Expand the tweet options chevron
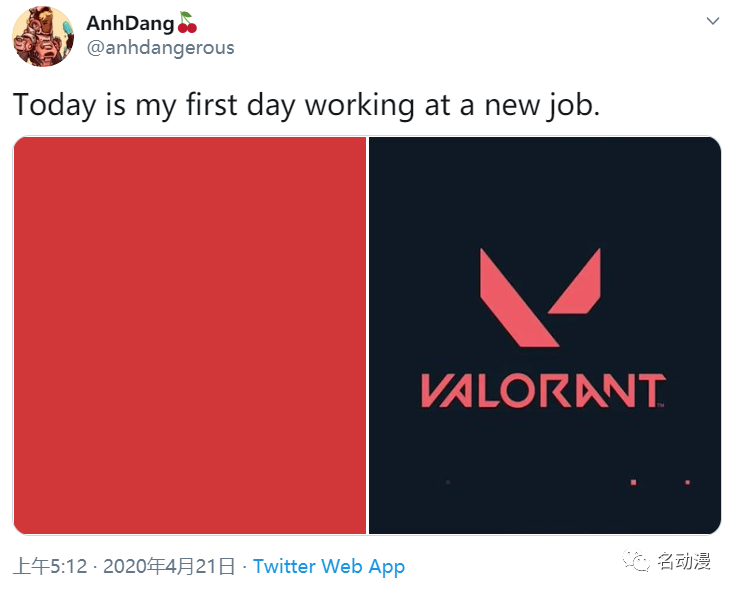The image size is (734, 593). [712, 21]
